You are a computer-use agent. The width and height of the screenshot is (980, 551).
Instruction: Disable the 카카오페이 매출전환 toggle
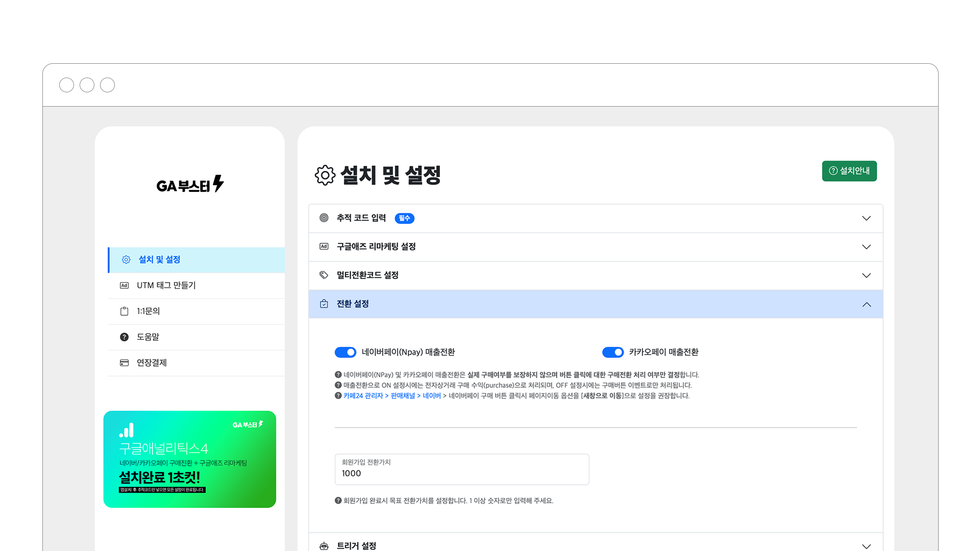point(612,352)
